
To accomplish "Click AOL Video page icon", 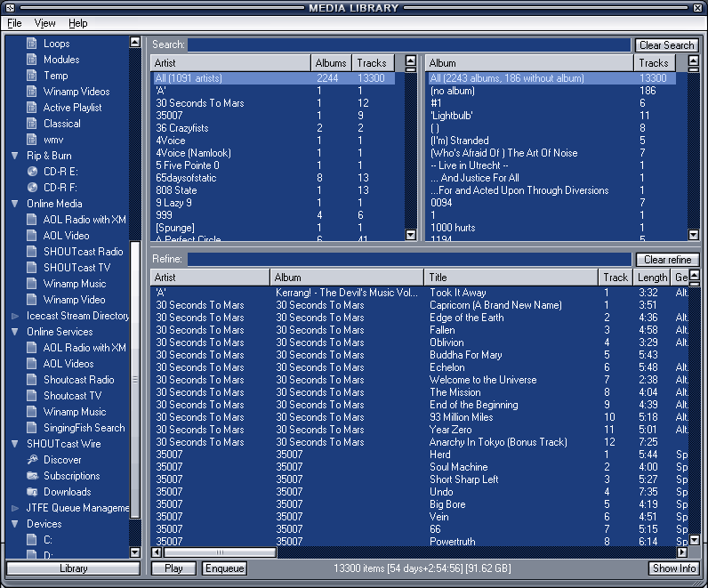I will 32,236.
